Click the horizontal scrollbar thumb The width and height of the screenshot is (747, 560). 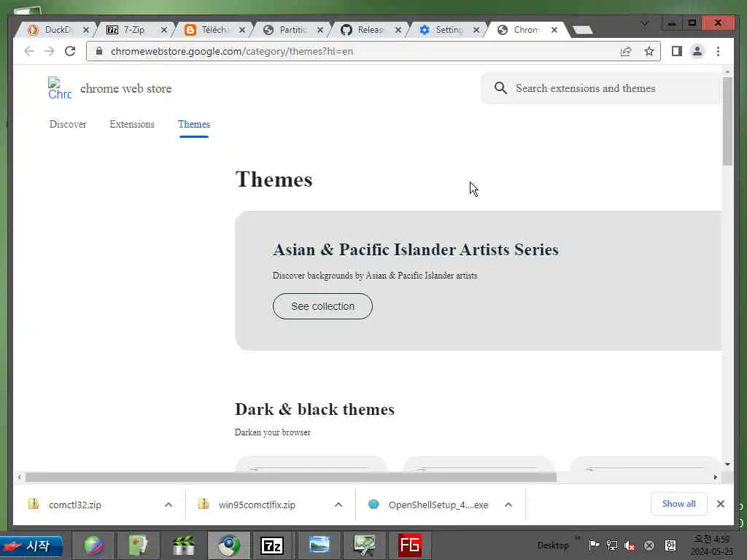click(290, 477)
